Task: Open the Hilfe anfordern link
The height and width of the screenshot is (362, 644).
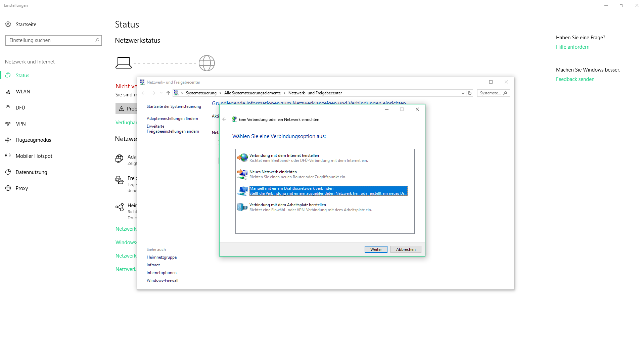Action: tap(572, 47)
